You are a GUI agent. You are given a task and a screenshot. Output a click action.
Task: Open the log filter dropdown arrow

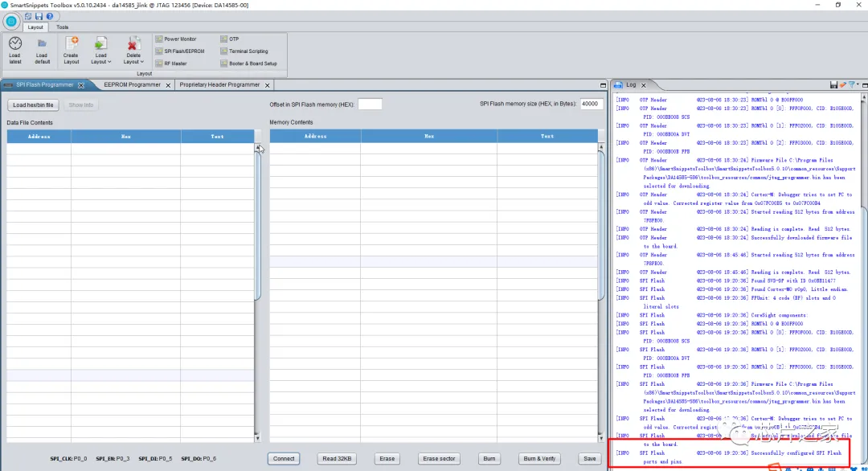coord(858,84)
